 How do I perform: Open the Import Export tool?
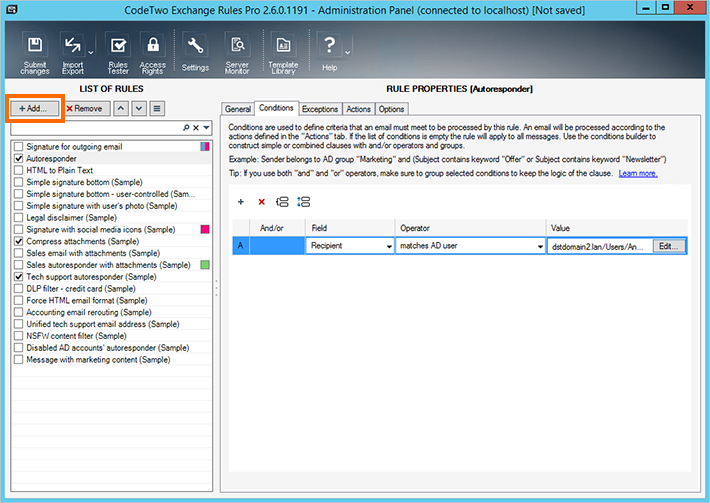pos(72,54)
